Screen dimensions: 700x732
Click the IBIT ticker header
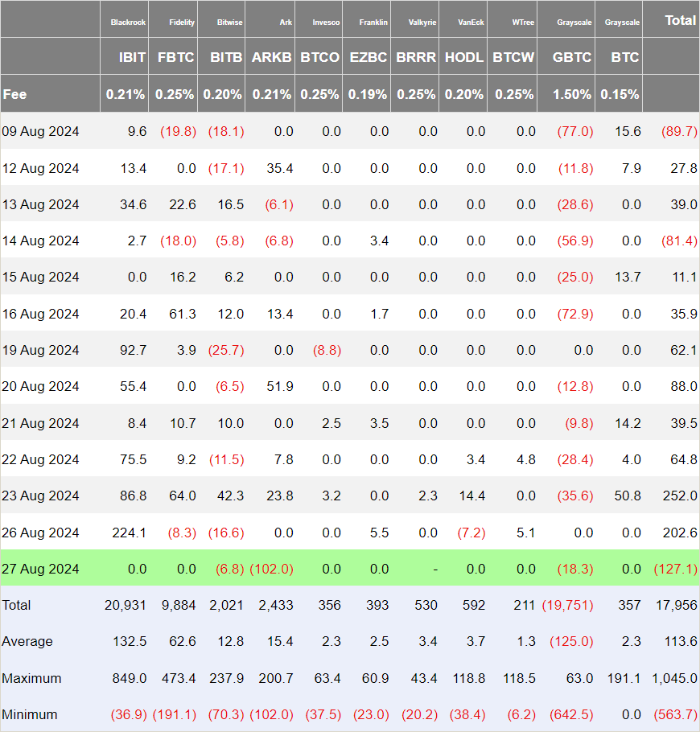click(132, 57)
